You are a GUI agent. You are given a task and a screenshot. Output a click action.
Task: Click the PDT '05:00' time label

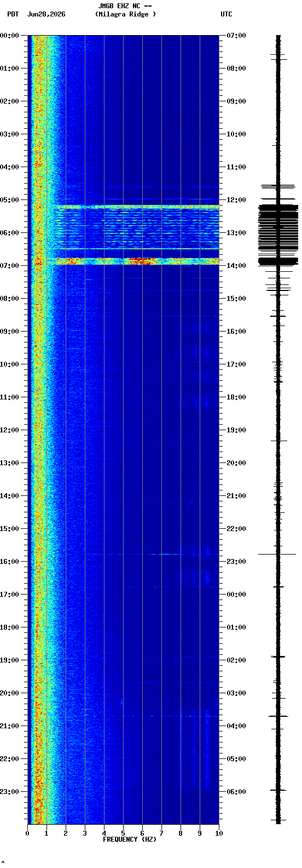tap(9, 200)
